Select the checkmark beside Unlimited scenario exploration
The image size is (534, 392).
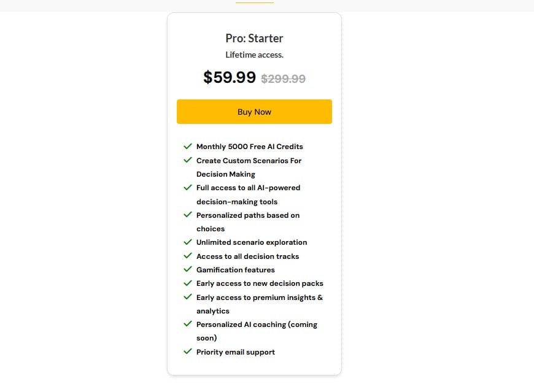(x=188, y=242)
